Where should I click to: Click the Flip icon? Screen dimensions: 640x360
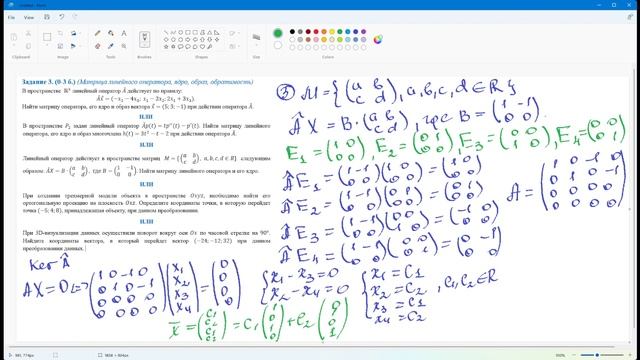tap(73, 46)
